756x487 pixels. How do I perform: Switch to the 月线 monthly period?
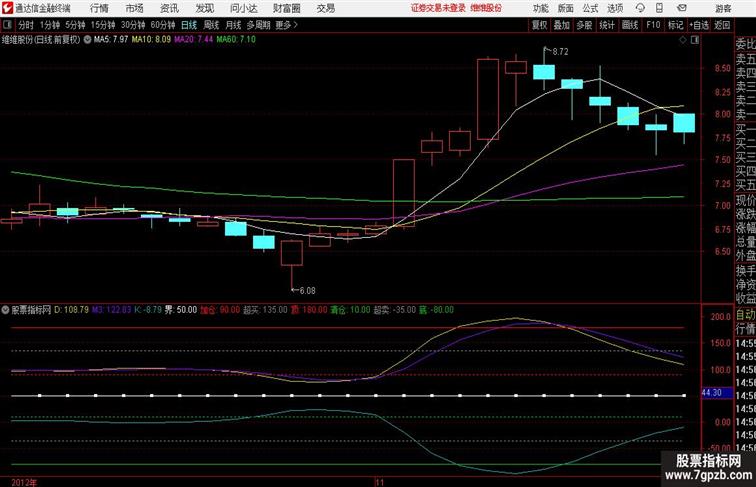(233, 25)
